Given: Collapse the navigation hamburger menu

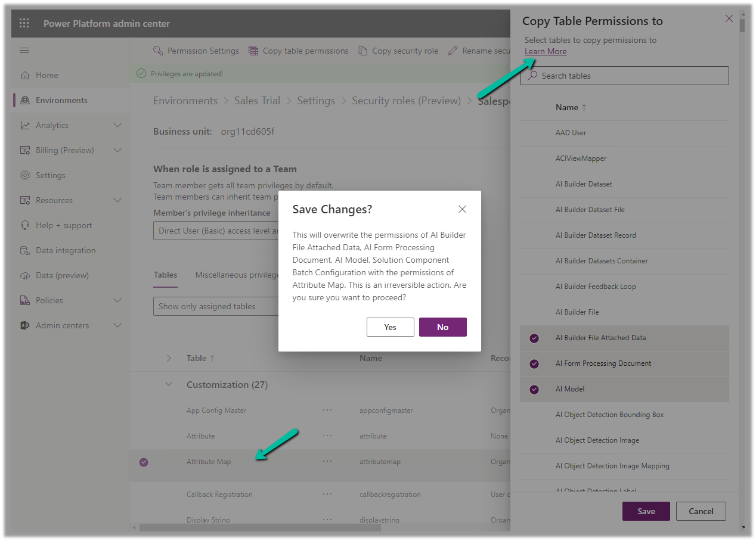Looking at the screenshot, I should 24,51.
